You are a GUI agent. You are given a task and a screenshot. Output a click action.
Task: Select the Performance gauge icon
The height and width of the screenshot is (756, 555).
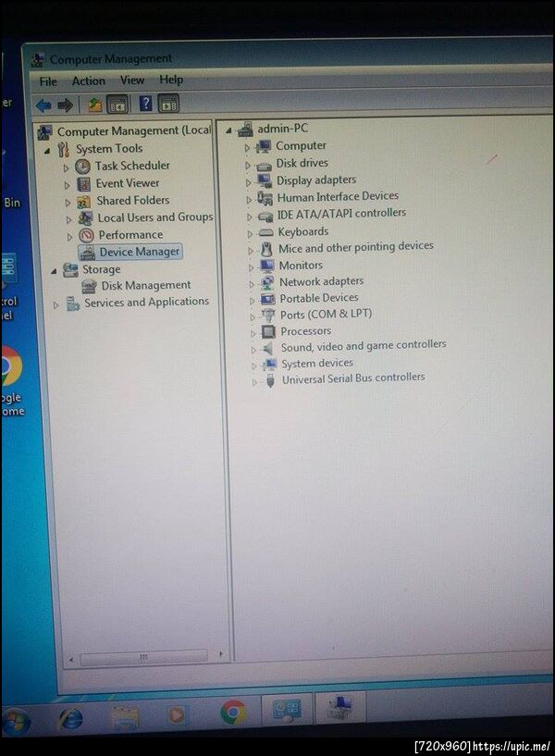click(86, 236)
